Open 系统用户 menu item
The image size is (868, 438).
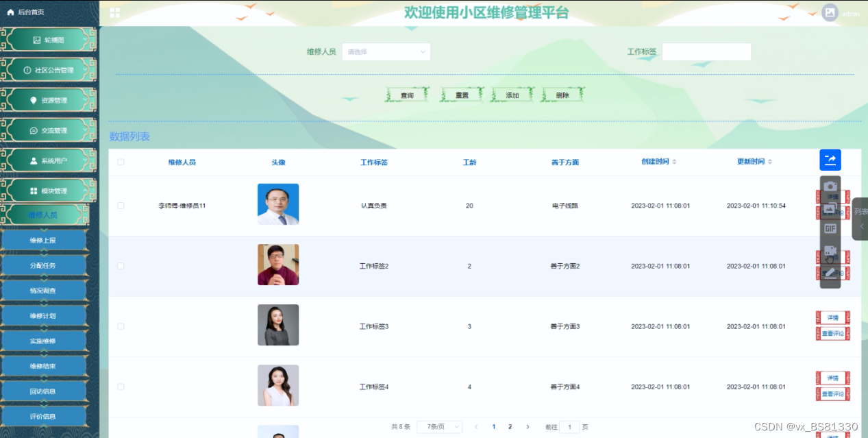point(49,160)
